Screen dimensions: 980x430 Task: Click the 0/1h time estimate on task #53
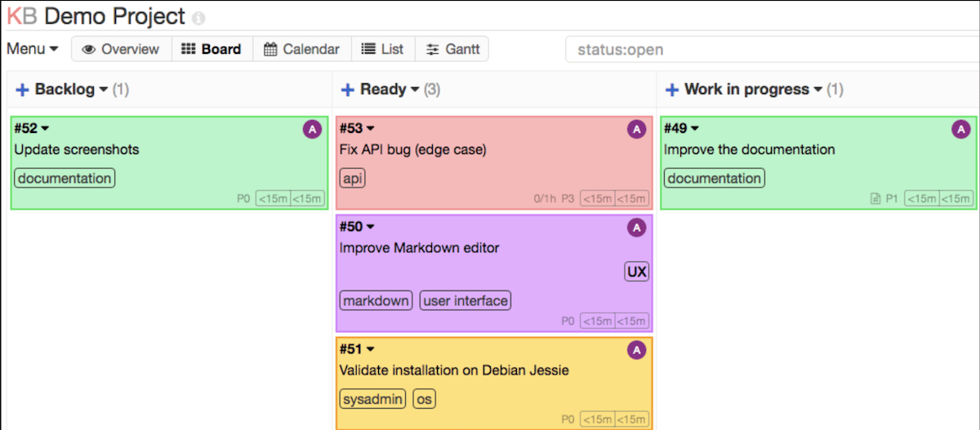click(x=545, y=198)
